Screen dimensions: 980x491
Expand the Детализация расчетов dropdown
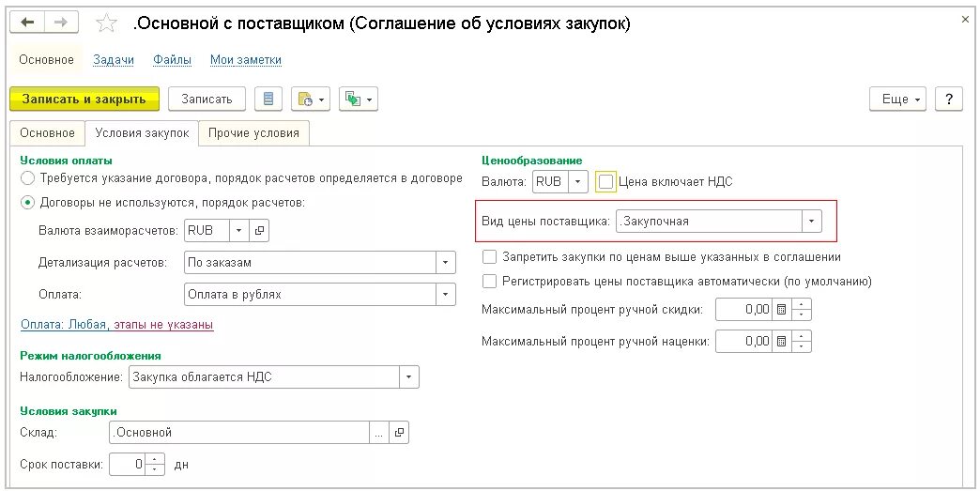point(446,263)
